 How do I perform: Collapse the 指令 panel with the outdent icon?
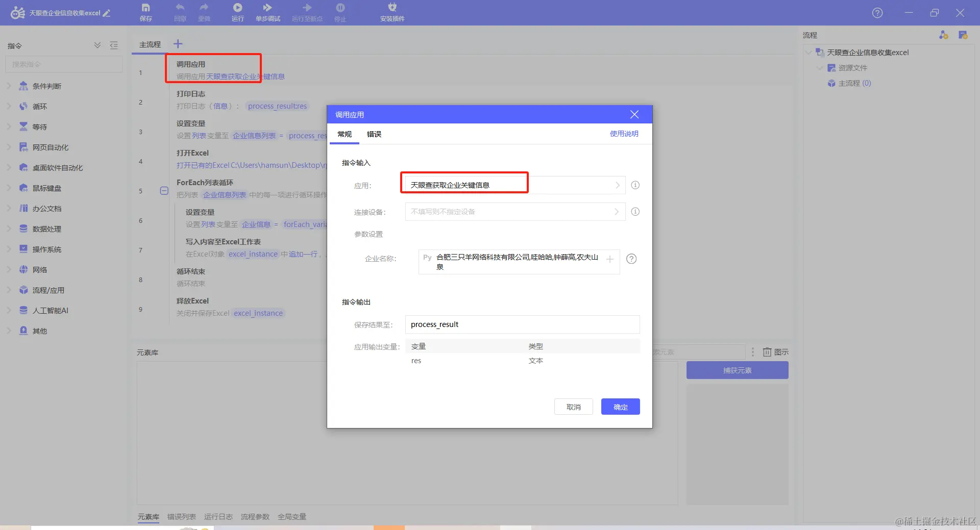point(114,45)
